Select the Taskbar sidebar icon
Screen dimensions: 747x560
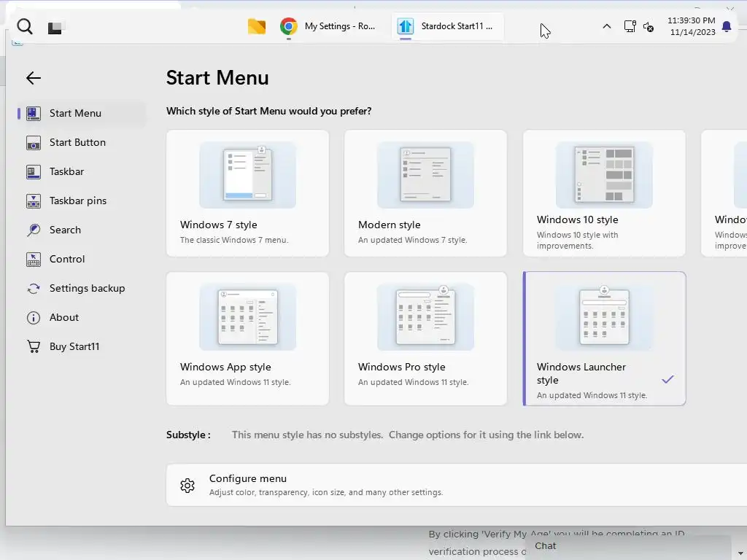coord(34,171)
